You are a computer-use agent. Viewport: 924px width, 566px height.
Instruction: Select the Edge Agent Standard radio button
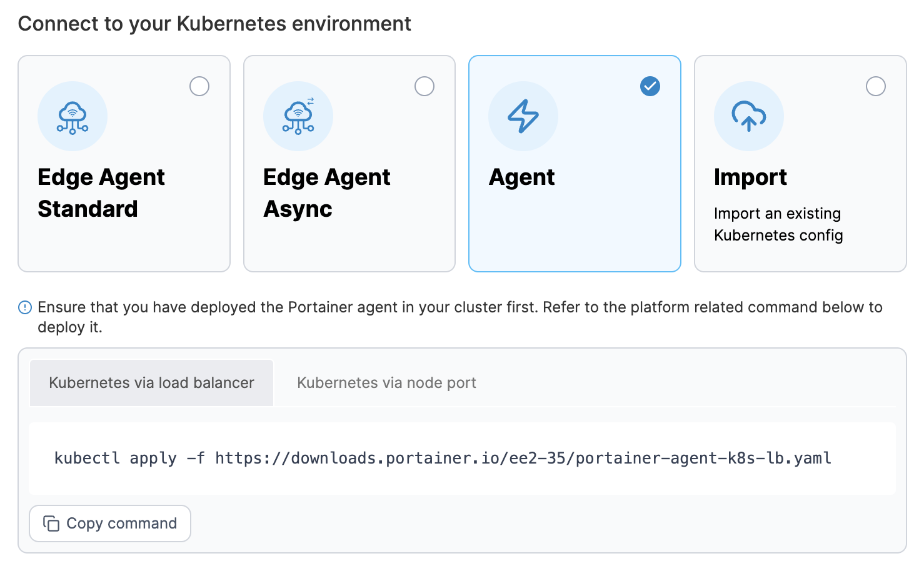click(x=199, y=86)
